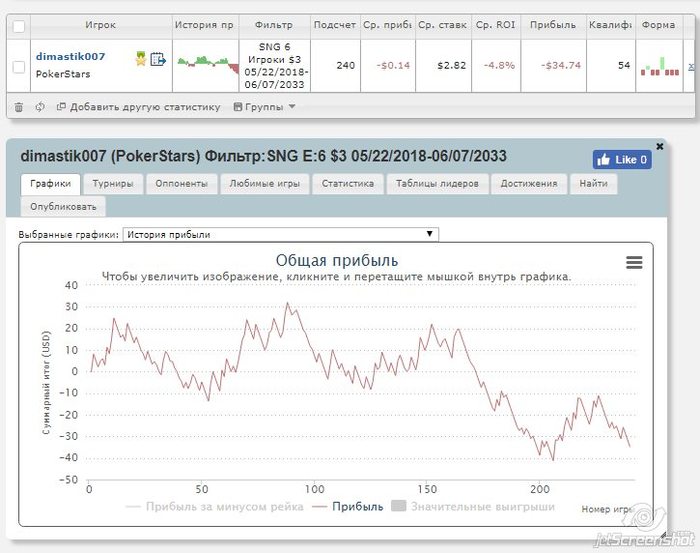Open the profit history sparkline thumbnail
Screen dimensions: 700x553
tap(208, 65)
